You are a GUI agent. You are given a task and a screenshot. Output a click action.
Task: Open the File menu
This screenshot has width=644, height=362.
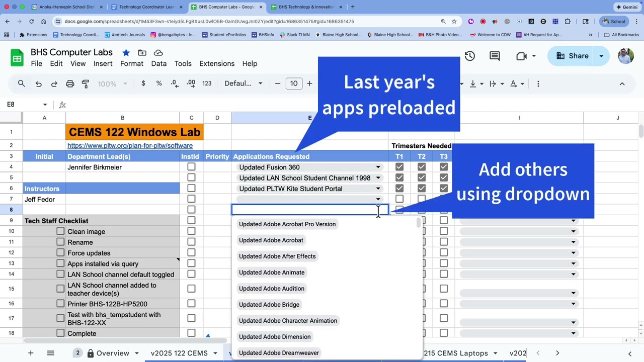pyautogui.click(x=36, y=64)
